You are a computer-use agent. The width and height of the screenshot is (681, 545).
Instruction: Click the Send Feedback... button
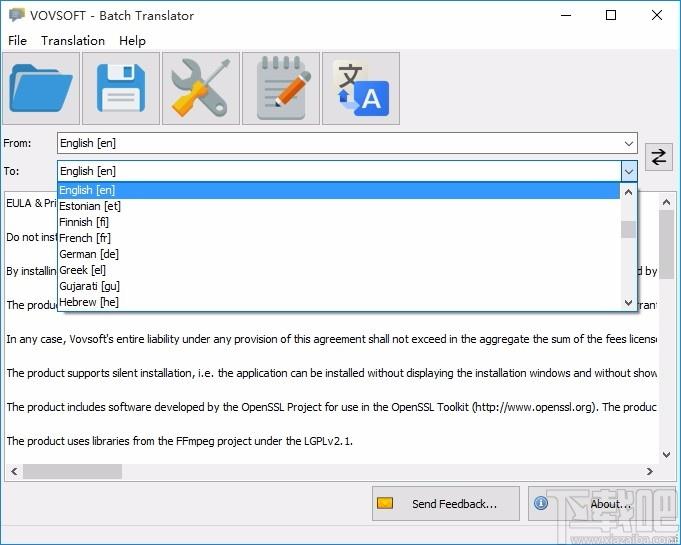[x=446, y=503]
